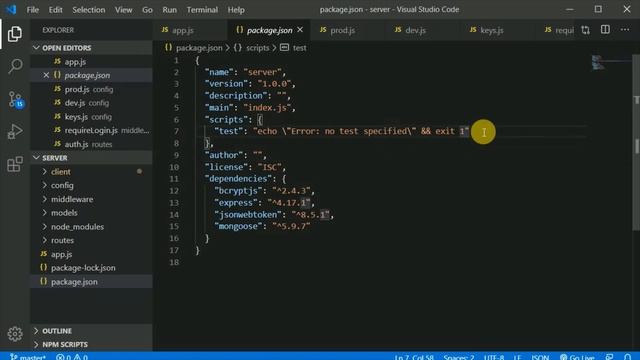Click the feedback icon in status bar
Viewport: 640px width, 360px height.
609,357
